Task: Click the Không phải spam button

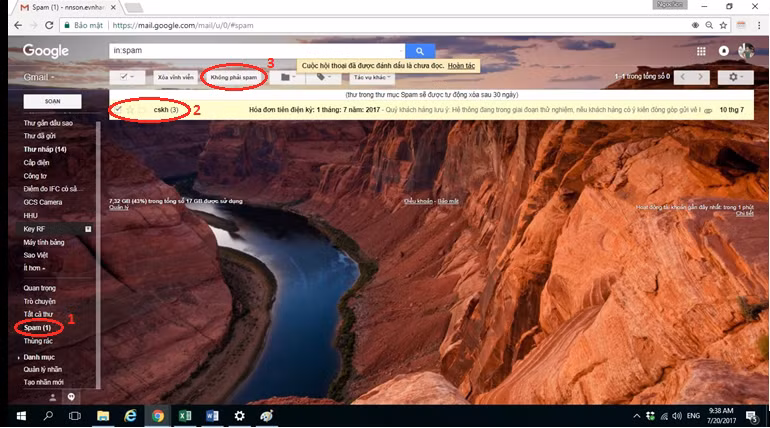Action: 234,76
